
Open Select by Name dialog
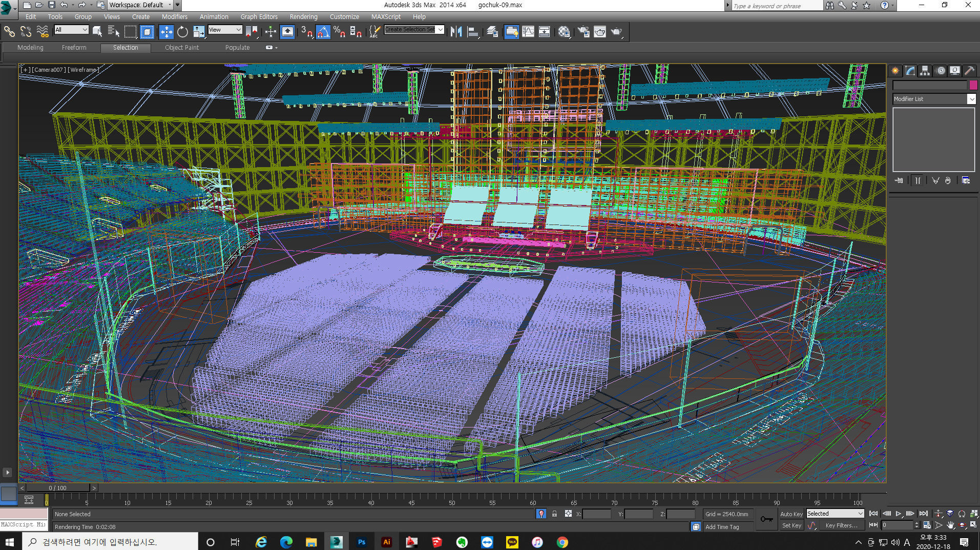click(x=114, y=32)
